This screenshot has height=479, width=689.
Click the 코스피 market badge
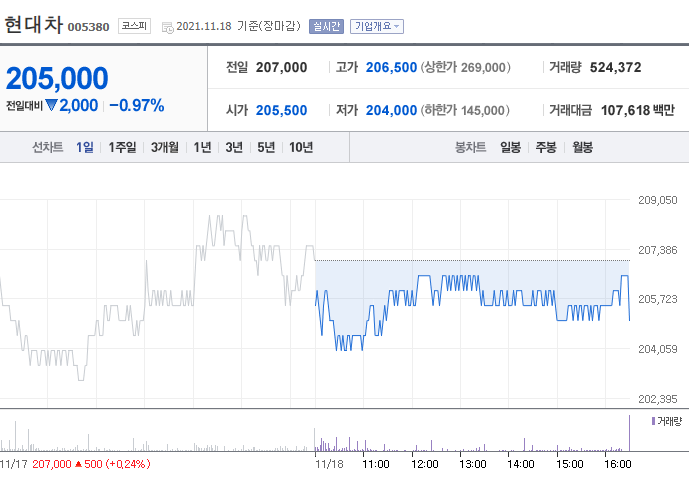pyautogui.click(x=134, y=26)
